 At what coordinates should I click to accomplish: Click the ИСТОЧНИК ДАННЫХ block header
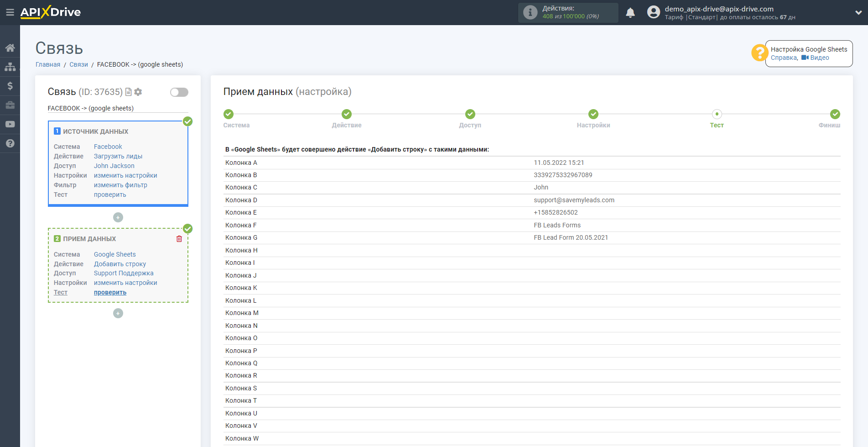pos(95,131)
